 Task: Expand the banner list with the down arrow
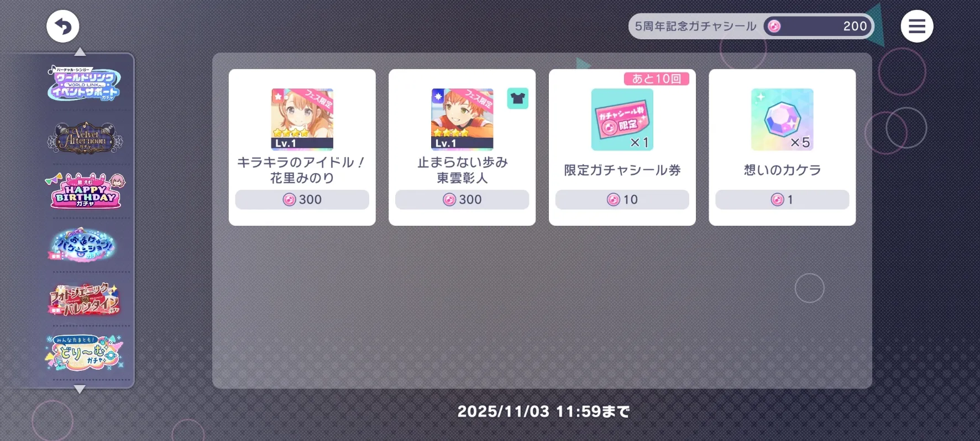click(x=80, y=390)
